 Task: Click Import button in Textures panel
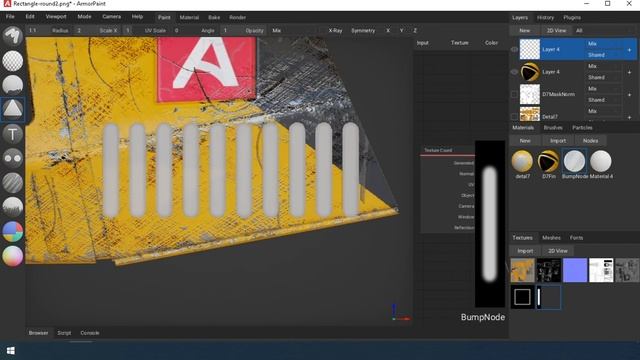(525, 251)
